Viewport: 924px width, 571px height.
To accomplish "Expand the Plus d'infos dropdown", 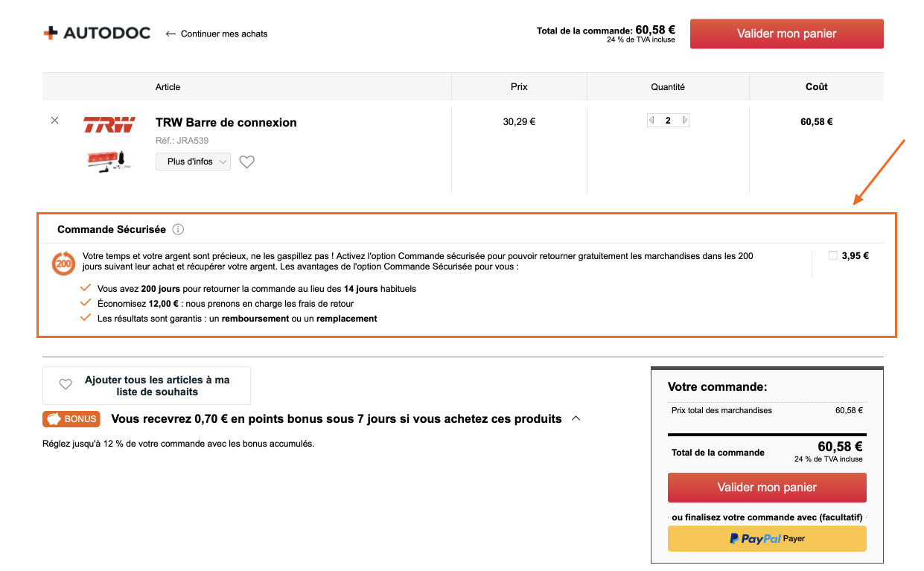I will tap(193, 162).
